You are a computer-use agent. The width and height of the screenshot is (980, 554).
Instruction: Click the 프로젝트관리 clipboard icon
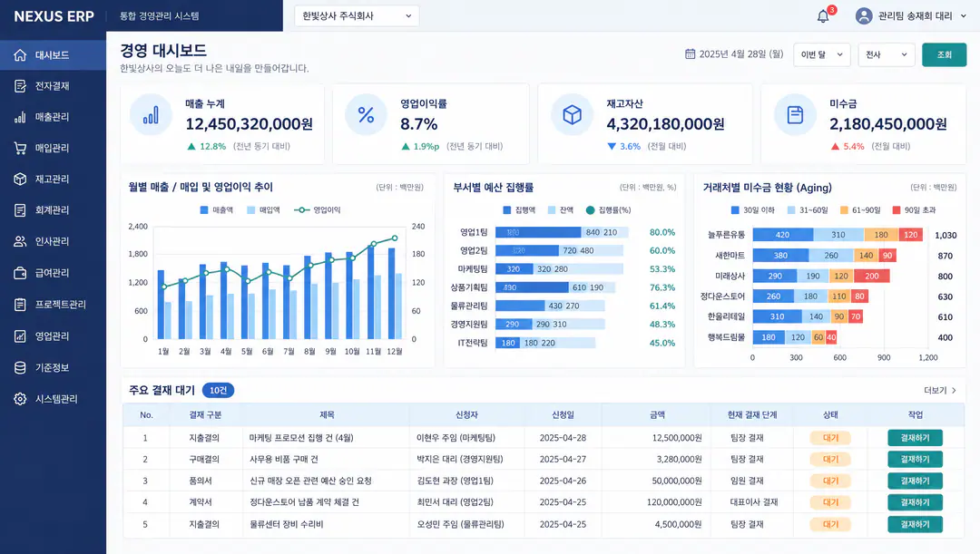tap(20, 305)
